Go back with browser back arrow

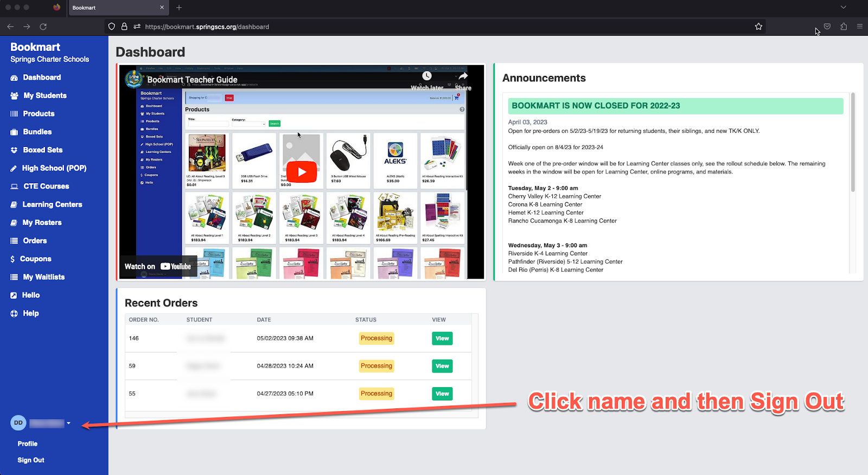pos(10,27)
